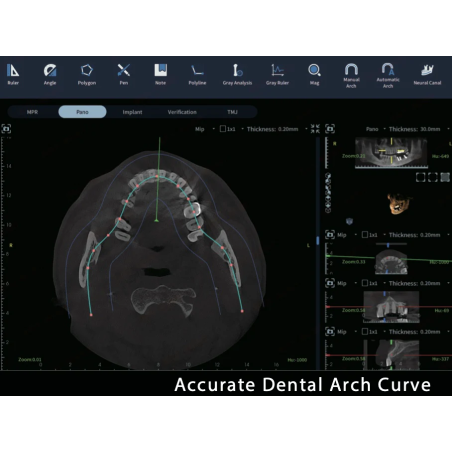Screen dimensions: 452x452
Task: Start Manual Arch drawing
Action: (351, 76)
